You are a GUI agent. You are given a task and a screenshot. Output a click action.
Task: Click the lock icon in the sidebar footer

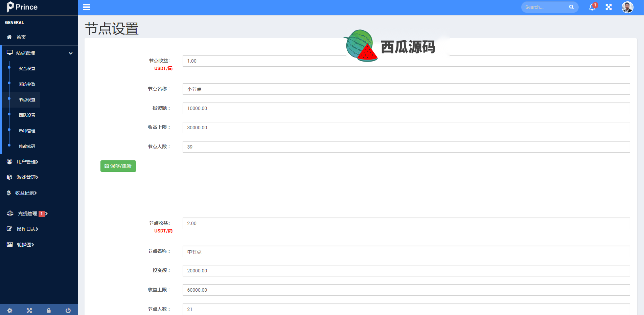49,310
